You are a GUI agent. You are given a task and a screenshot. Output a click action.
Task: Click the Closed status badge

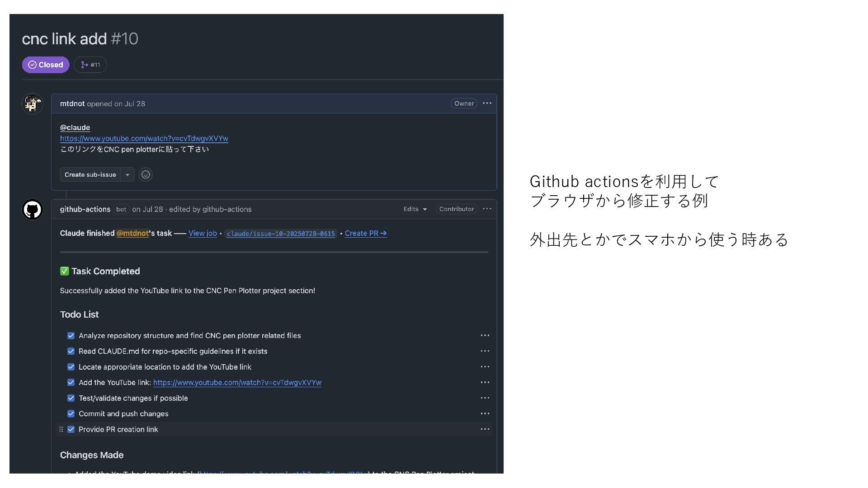[46, 65]
